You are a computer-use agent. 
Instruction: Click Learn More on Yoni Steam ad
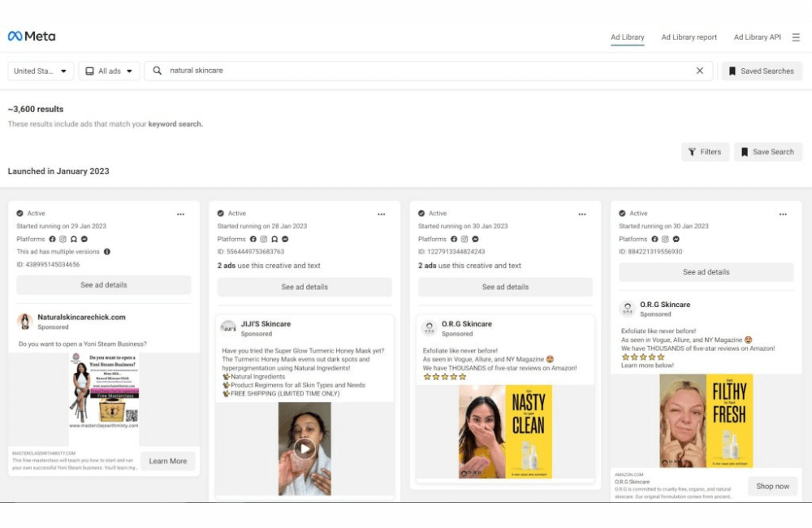click(x=168, y=461)
